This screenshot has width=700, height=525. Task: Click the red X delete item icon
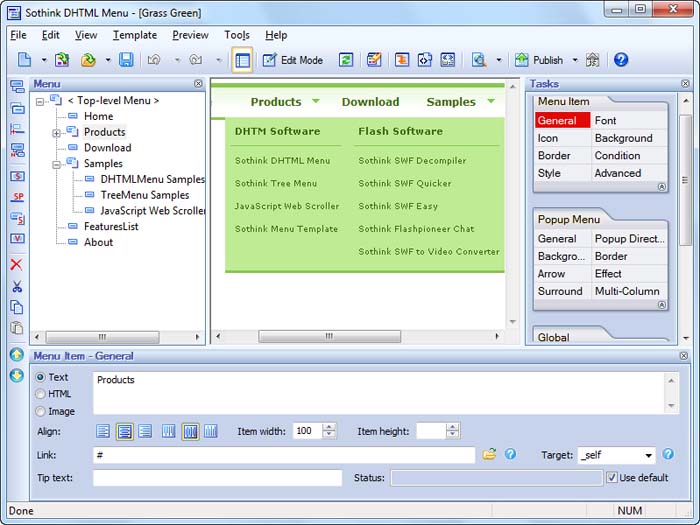coord(17,264)
